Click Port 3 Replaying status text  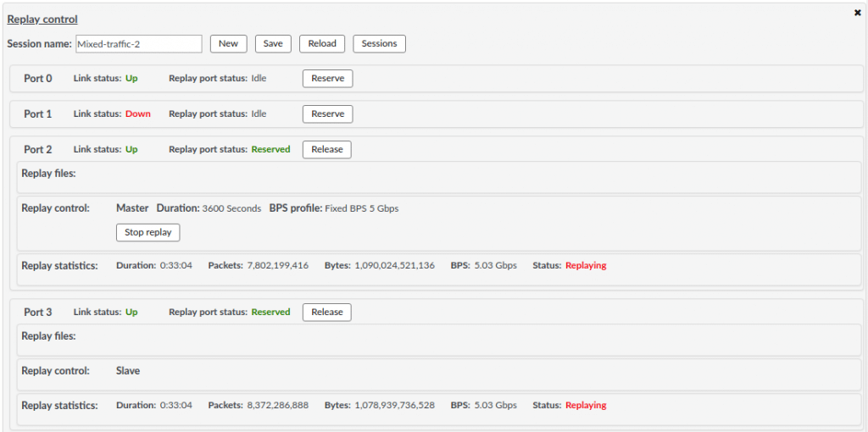click(586, 406)
